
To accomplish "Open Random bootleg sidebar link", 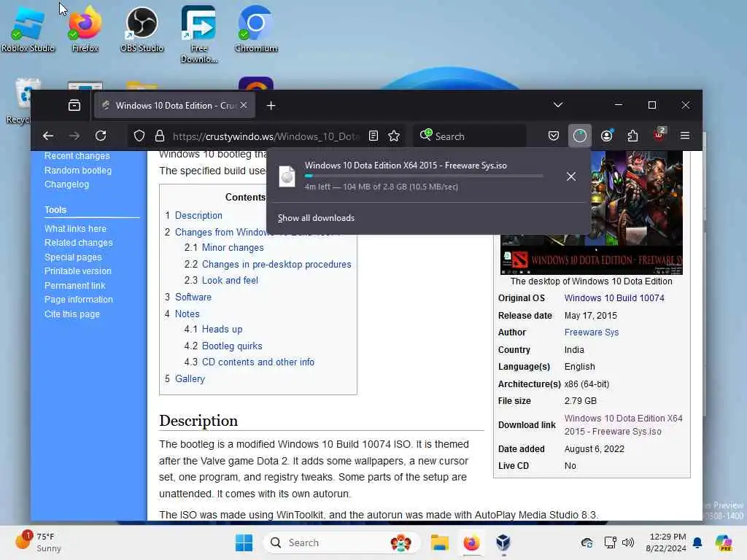I will click(78, 171).
